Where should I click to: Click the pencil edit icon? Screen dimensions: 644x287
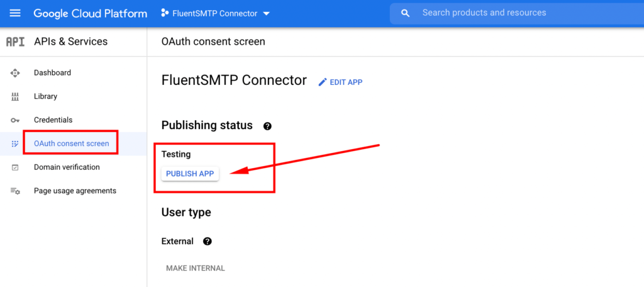tap(323, 82)
